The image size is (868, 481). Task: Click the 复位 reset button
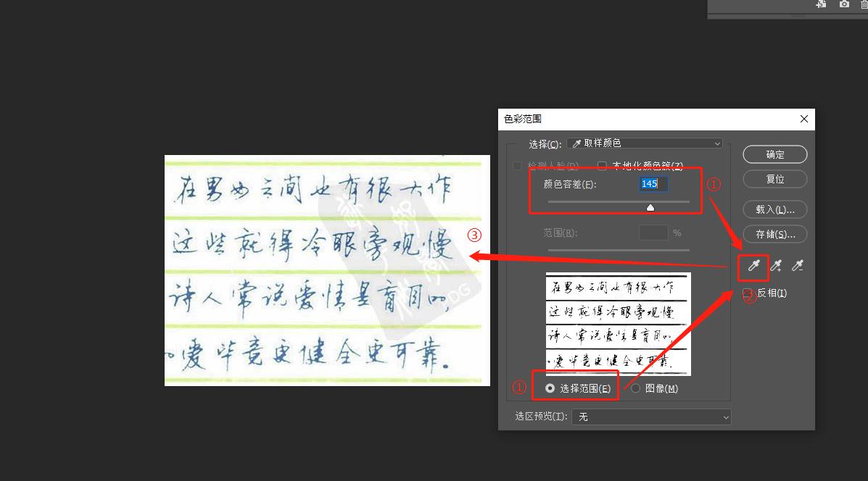(x=774, y=179)
